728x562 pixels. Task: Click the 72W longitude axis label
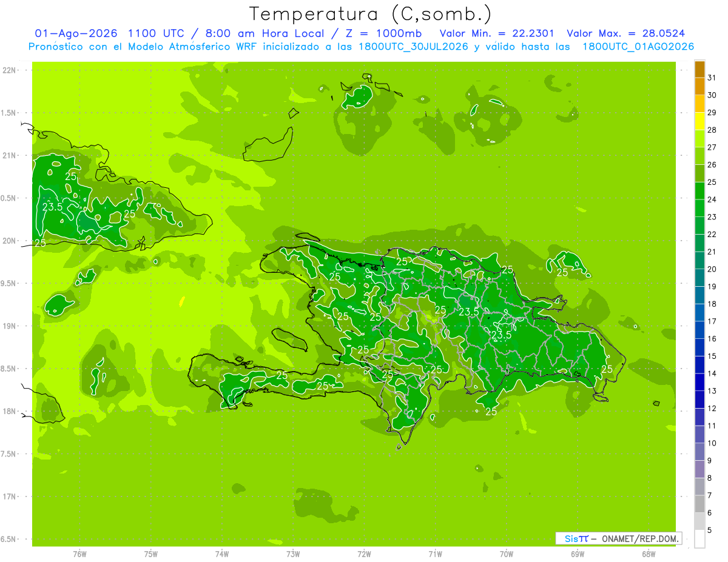(364, 554)
